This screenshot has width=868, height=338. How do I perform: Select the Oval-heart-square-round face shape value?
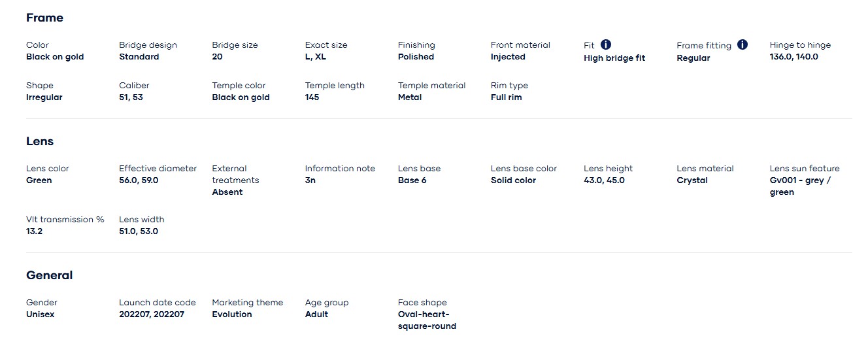point(427,320)
